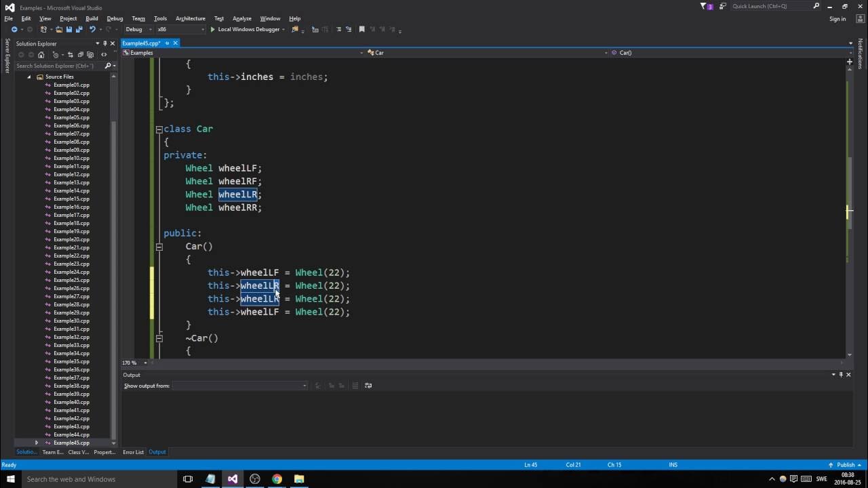Click Publish in the status bar
The image size is (868, 488).
(x=846, y=465)
